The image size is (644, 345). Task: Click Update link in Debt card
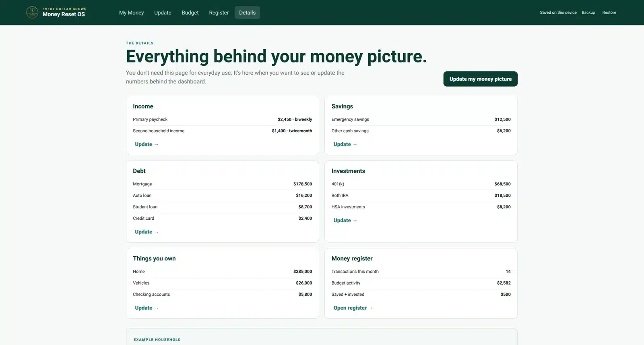click(147, 232)
